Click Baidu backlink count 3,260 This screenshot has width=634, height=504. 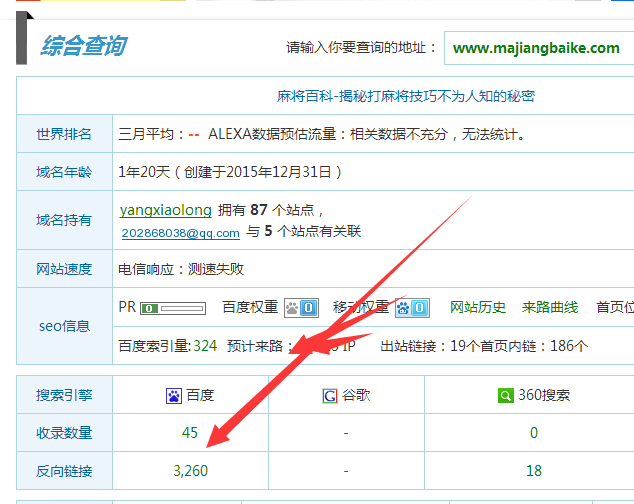click(x=189, y=470)
